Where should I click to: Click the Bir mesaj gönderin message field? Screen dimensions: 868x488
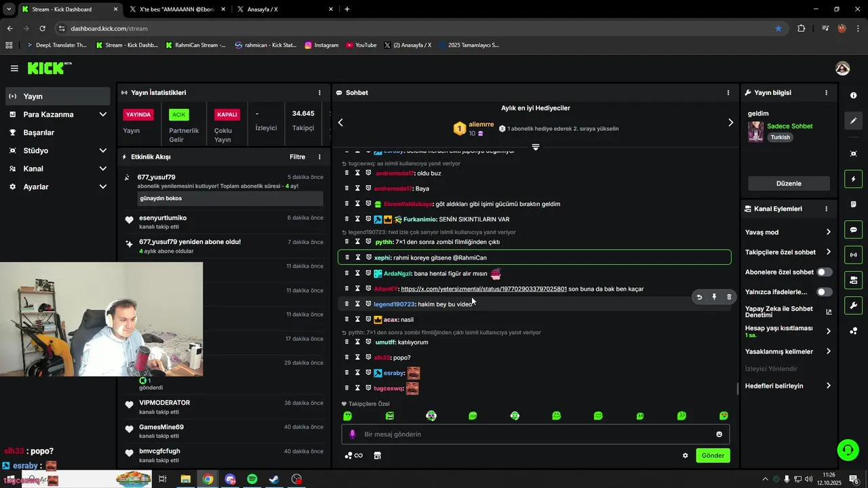pyautogui.click(x=536, y=434)
